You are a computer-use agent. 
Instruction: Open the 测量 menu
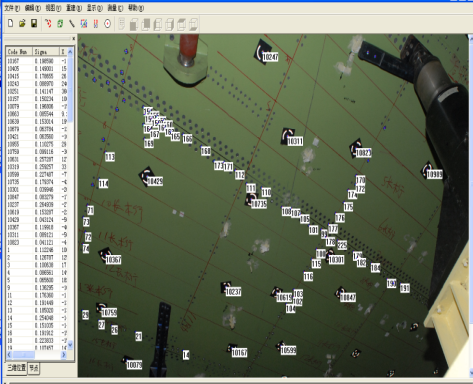(115, 8)
